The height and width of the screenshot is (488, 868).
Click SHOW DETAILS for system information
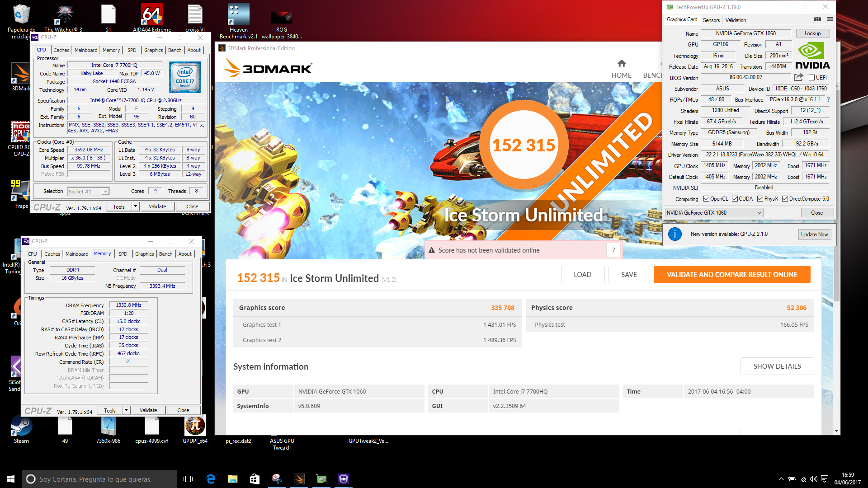tap(777, 366)
